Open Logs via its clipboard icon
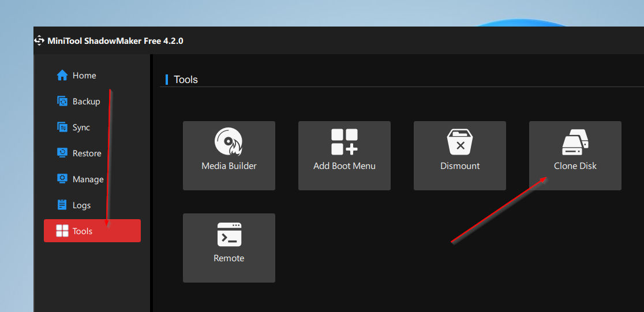The height and width of the screenshot is (312, 644). (62, 205)
